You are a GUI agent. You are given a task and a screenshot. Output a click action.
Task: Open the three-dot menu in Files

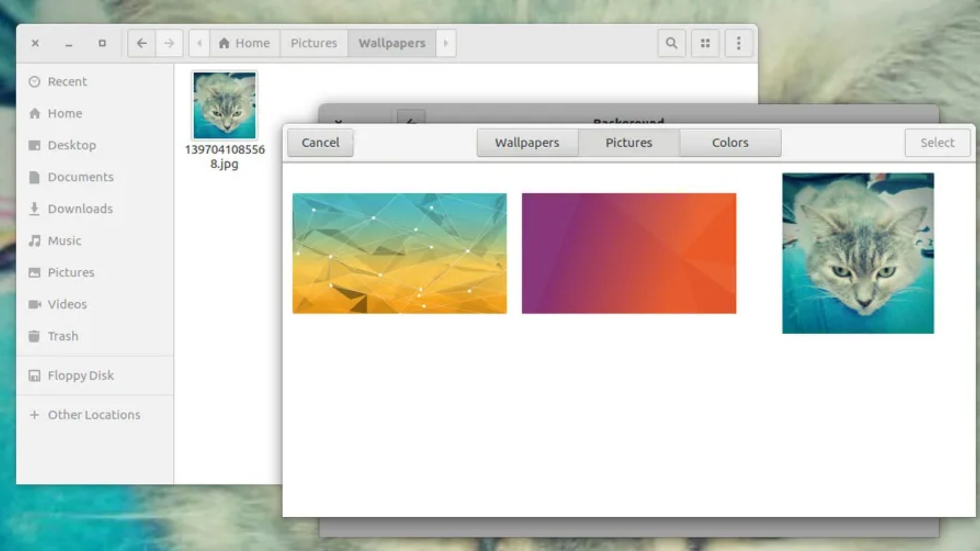pos(738,43)
